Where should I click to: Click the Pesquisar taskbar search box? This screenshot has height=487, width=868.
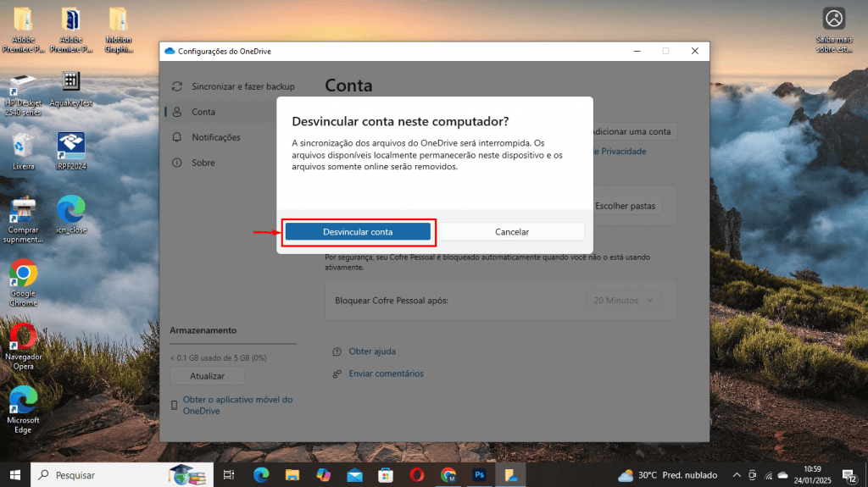122,475
